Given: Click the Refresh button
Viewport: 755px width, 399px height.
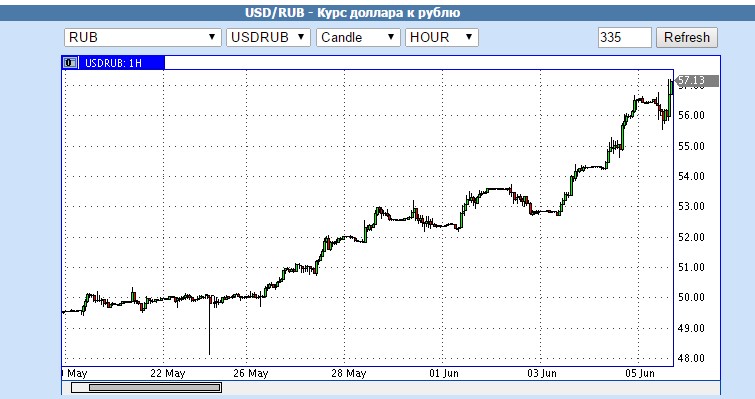Looking at the screenshot, I should point(687,38).
